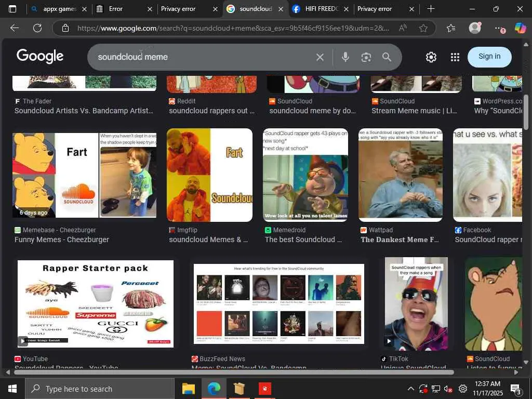
Task: View site information lock icon
Action: coord(65,28)
